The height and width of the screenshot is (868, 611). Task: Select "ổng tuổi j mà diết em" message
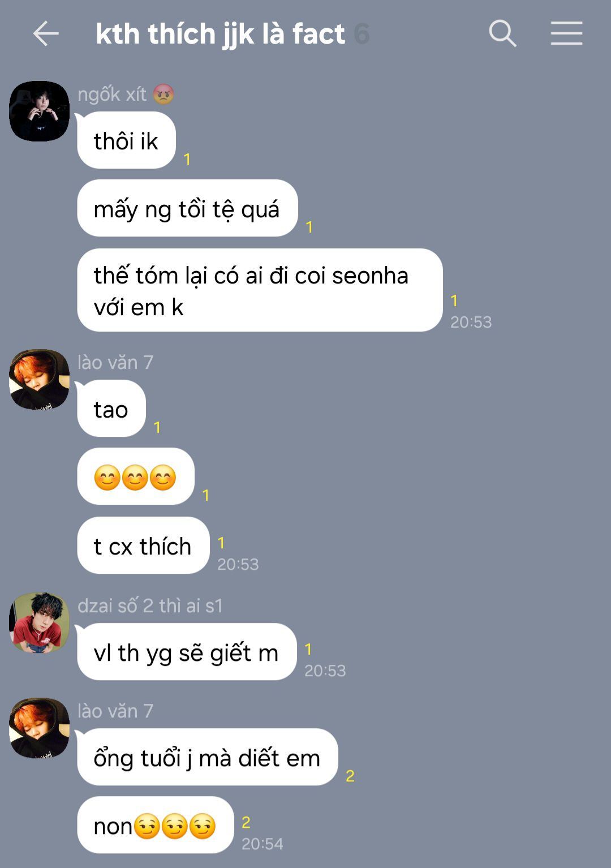[208, 757]
